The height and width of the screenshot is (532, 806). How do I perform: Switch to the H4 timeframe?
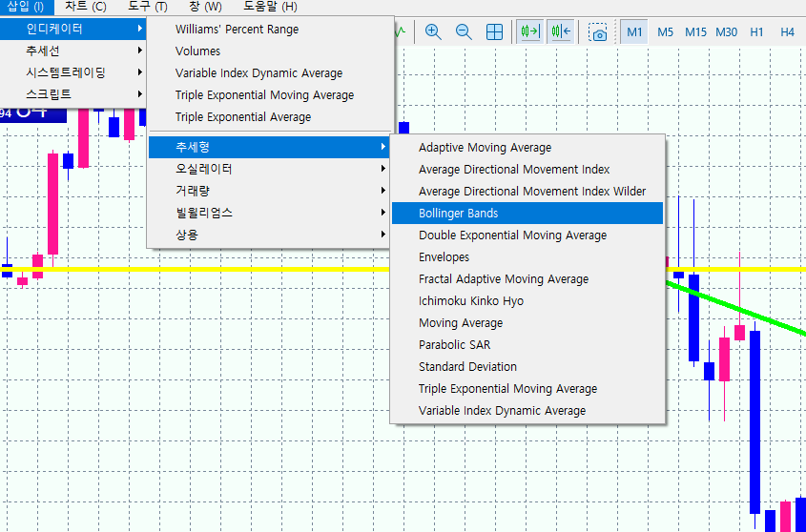787,32
